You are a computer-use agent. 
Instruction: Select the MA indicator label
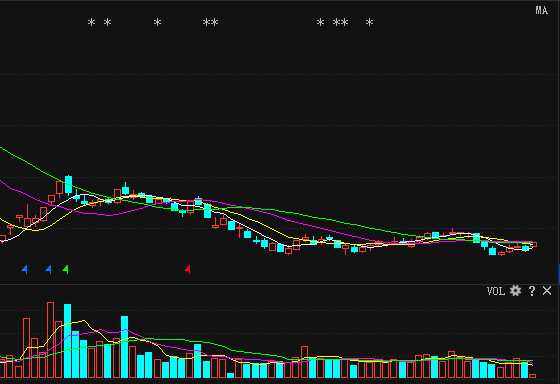click(541, 10)
